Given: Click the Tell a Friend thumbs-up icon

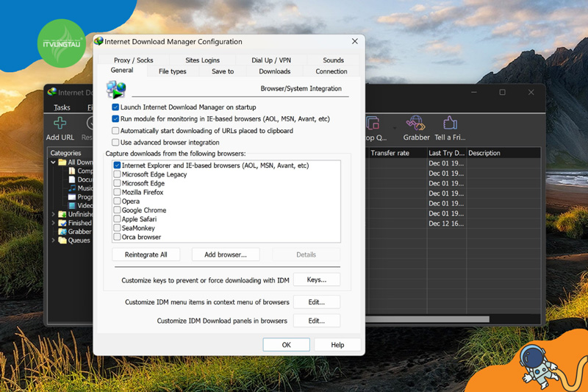Looking at the screenshot, I should (x=450, y=123).
